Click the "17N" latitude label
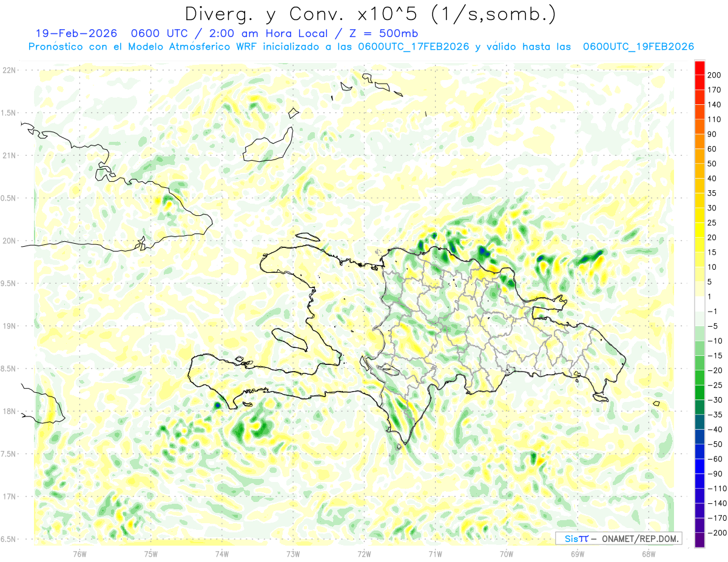This screenshot has width=728, height=562. (8, 497)
